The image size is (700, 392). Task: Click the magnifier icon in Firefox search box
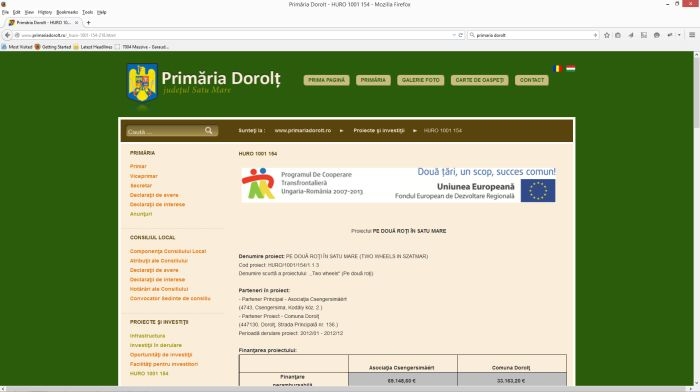472,35
